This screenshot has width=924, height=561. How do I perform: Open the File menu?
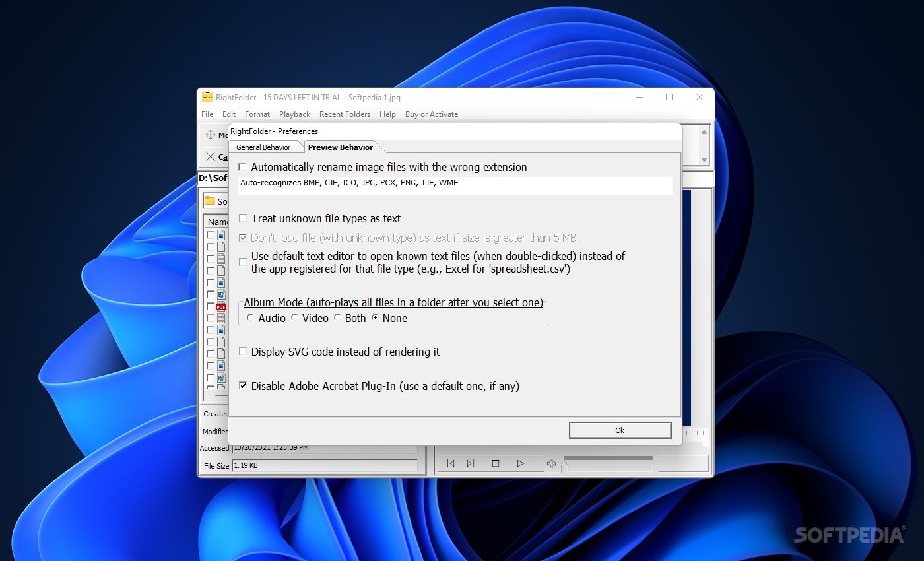tap(207, 114)
